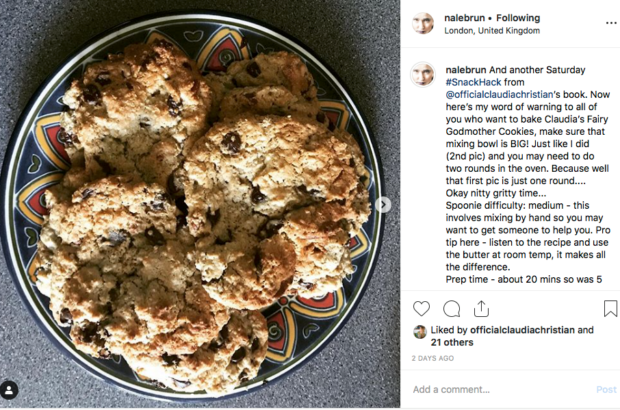
Task: Open the three-dot more options menu
Action: [611, 23]
